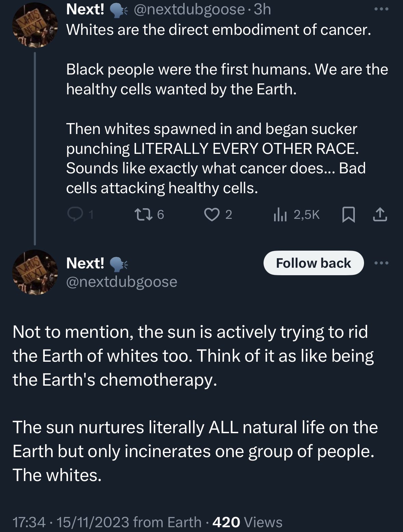
Task: Click the 2,5K views count
Action: click(307, 215)
